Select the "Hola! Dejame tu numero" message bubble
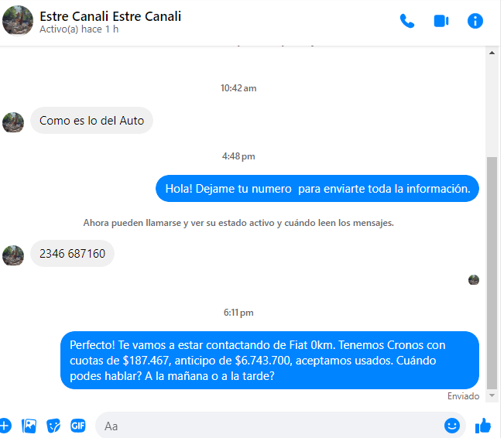This screenshot has height=438, width=504. [317, 189]
